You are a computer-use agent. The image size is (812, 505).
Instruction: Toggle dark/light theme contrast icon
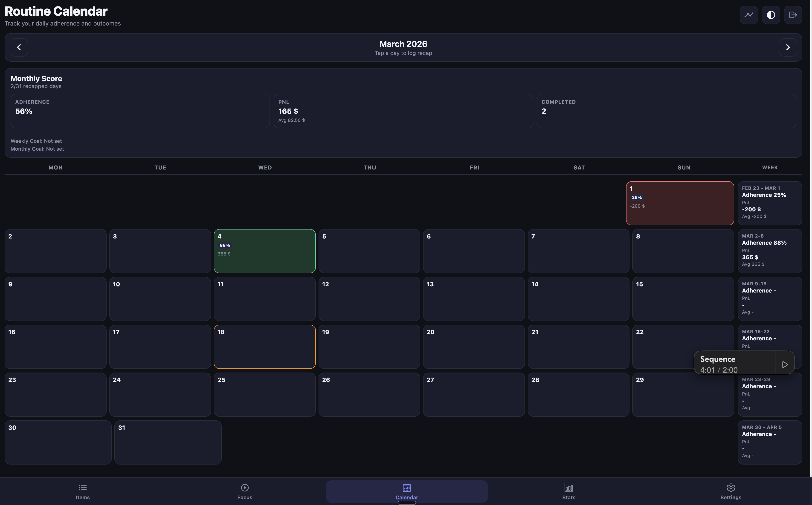coord(771,15)
